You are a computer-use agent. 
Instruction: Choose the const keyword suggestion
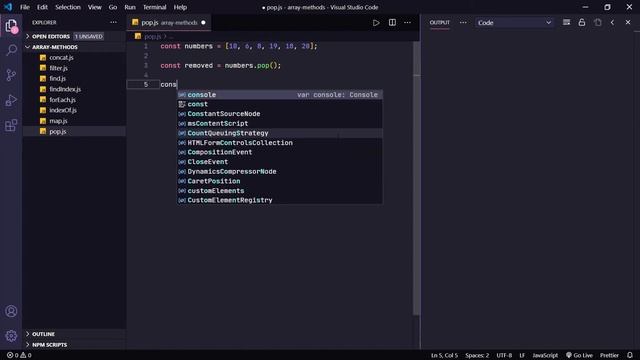280,104
